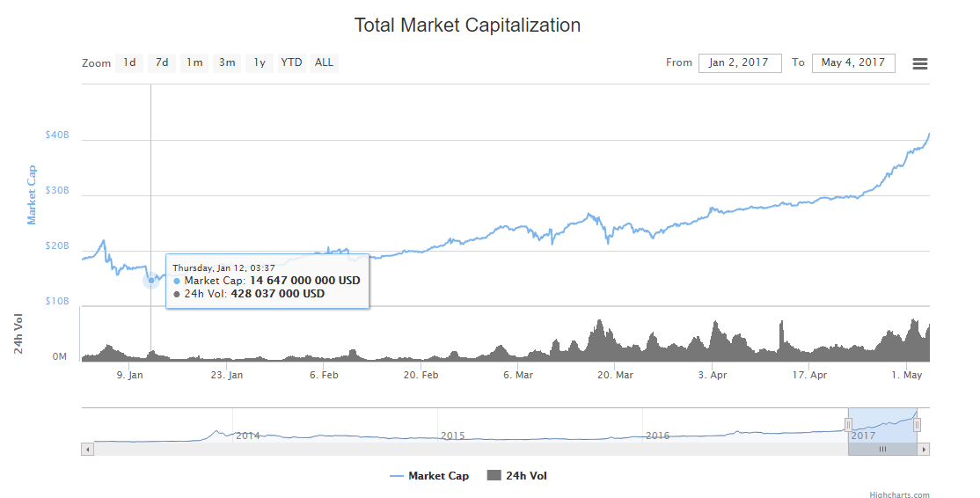Click the highlighted Jan 12 data point
Screen dimensions: 980x498
tap(150, 281)
